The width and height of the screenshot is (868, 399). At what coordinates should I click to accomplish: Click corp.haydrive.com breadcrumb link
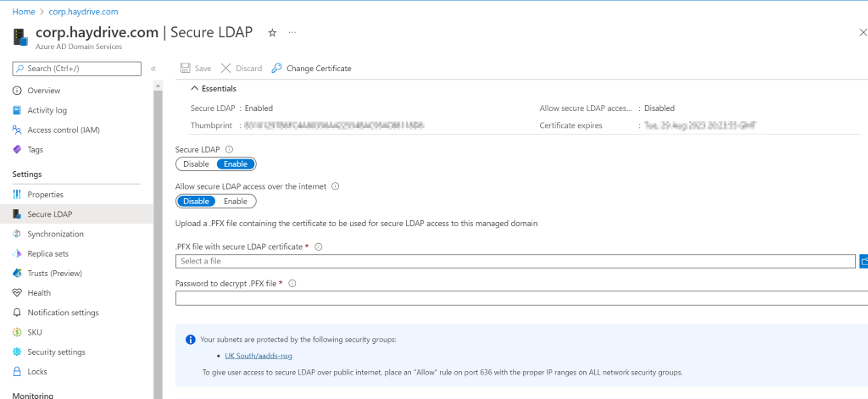[x=84, y=12]
